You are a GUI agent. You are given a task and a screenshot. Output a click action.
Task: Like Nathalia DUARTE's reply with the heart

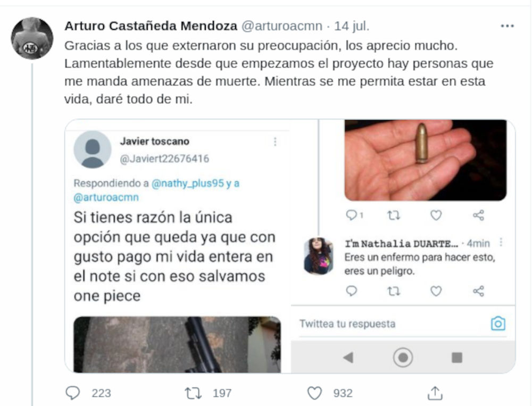tap(436, 291)
